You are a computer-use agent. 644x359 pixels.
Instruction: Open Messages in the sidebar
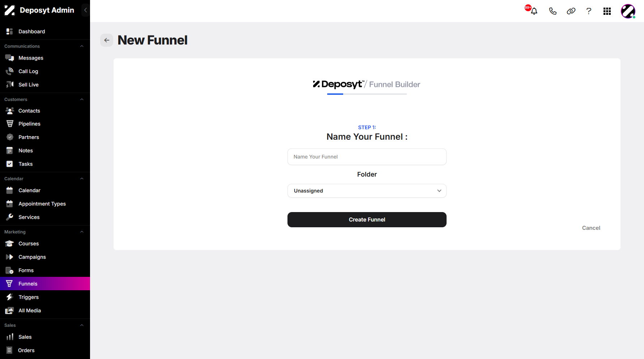[x=45, y=58]
